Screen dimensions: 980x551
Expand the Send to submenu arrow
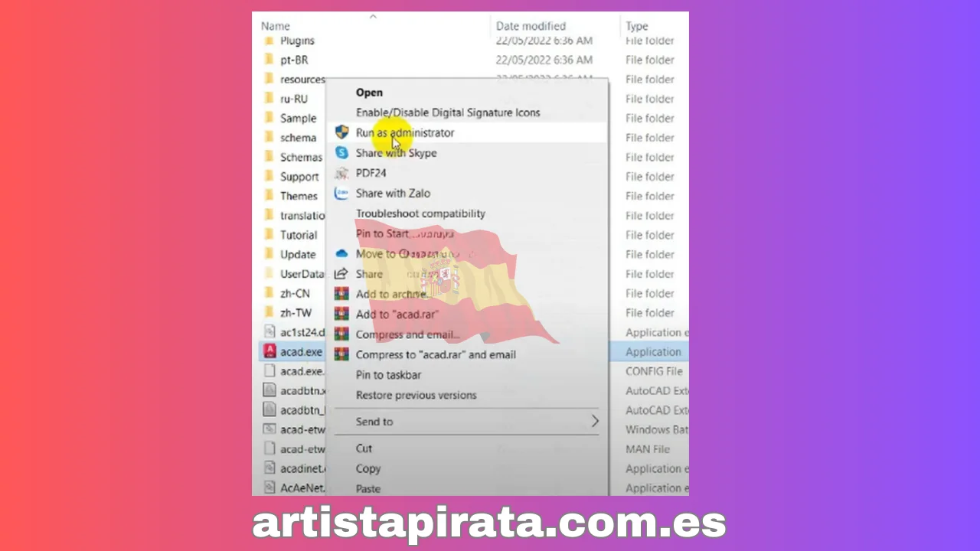[x=595, y=421]
